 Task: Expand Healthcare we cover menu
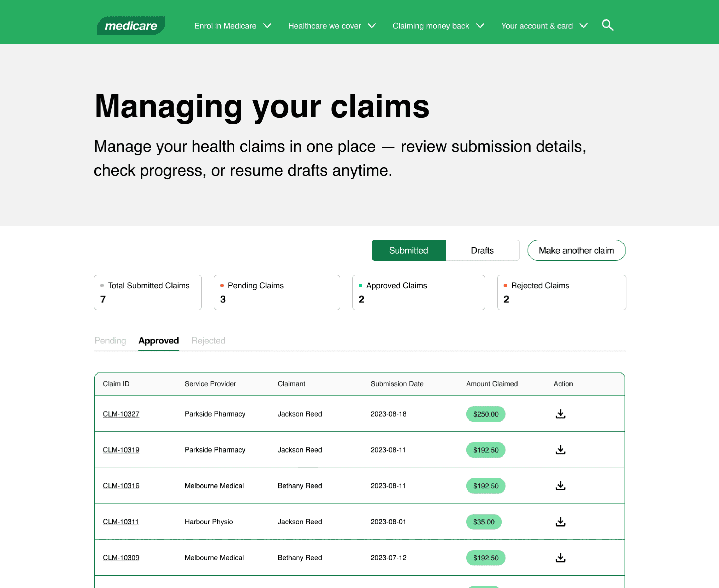(332, 26)
